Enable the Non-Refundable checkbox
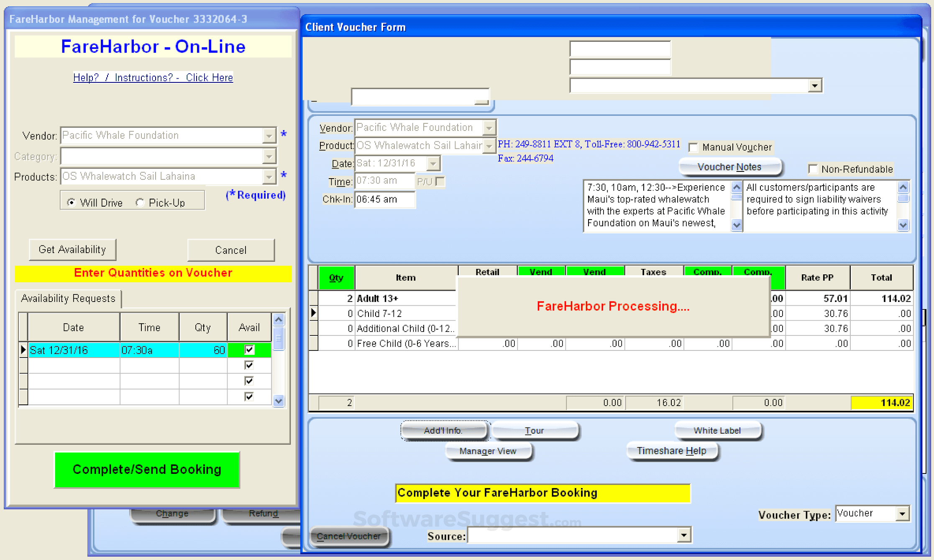Image resolution: width=934 pixels, height=560 pixels. coord(813,169)
